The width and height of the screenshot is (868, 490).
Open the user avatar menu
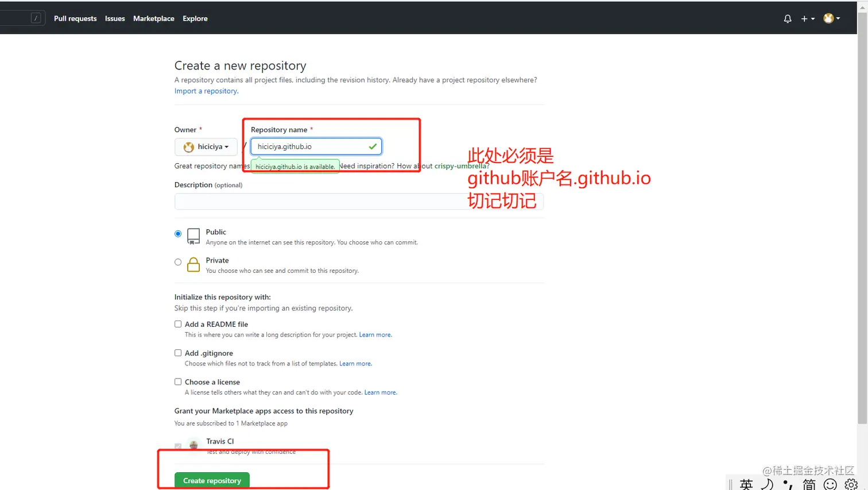click(x=831, y=18)
